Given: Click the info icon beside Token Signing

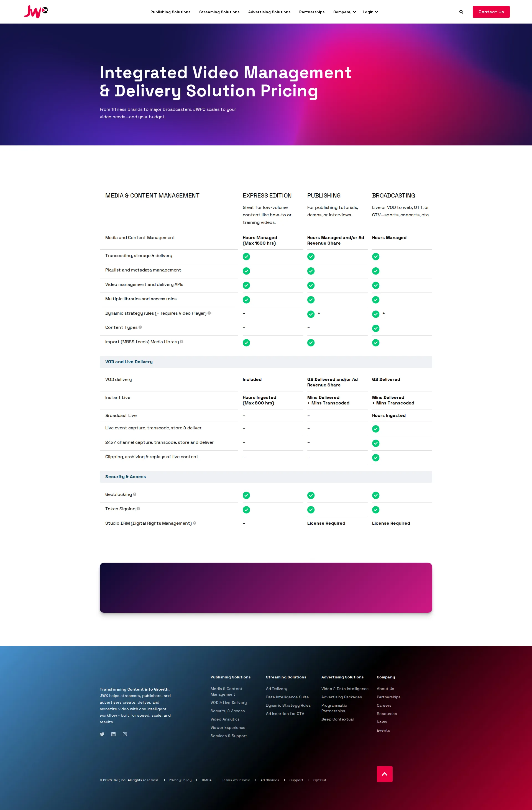Looking at the screenshot, I should 138,508.
